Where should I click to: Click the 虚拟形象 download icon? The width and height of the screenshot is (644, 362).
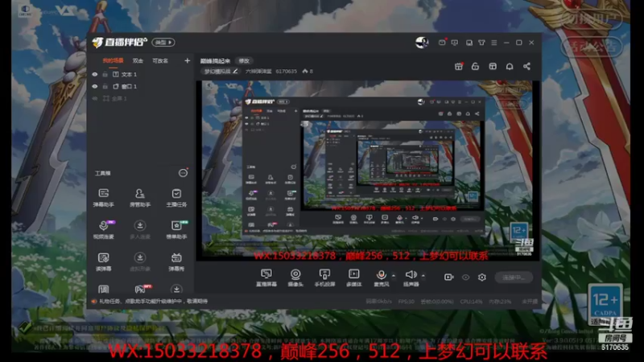(x=139, y=257)
